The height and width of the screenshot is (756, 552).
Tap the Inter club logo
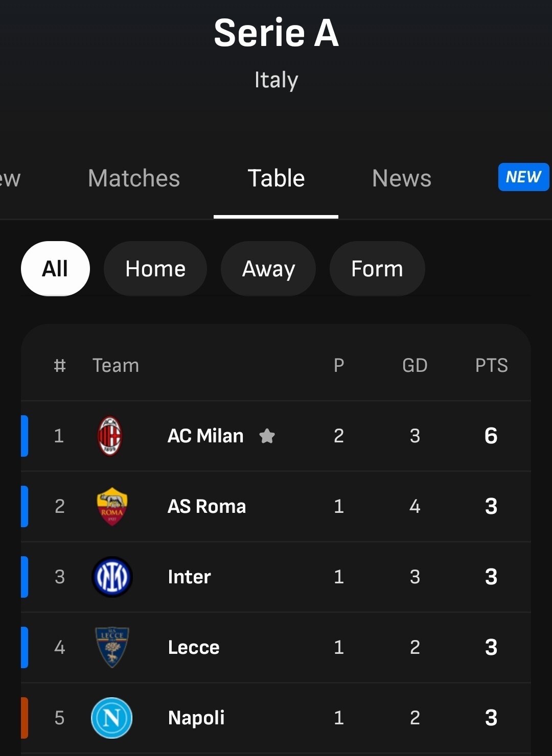point(112,577)
